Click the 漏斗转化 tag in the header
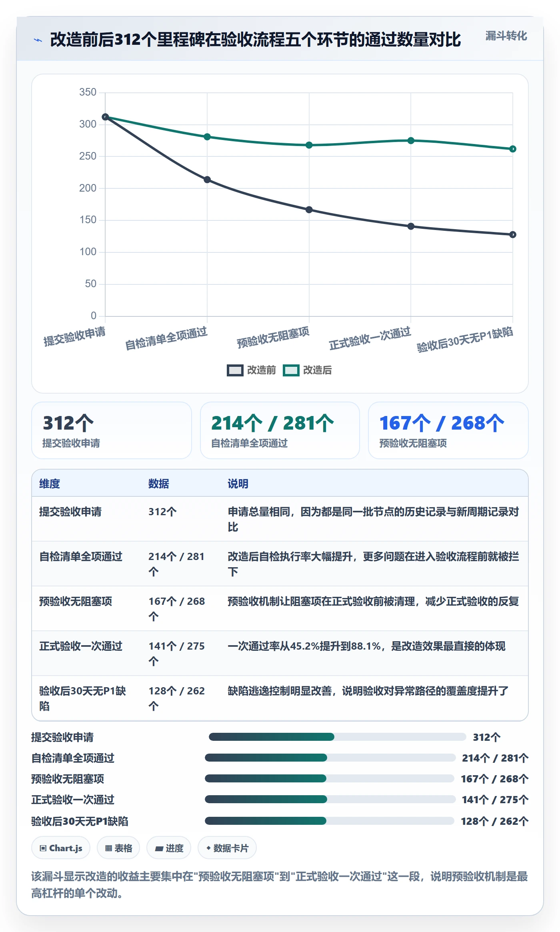 coord(506,36)
